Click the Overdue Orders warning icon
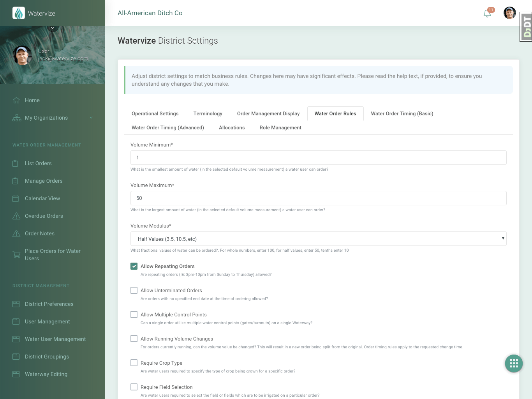Image resolution: width=532 pixels, height=399 pixels. point(16,216)
